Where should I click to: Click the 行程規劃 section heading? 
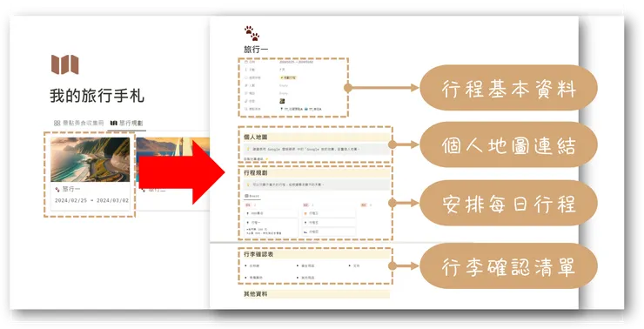click(x=256, y=173)
